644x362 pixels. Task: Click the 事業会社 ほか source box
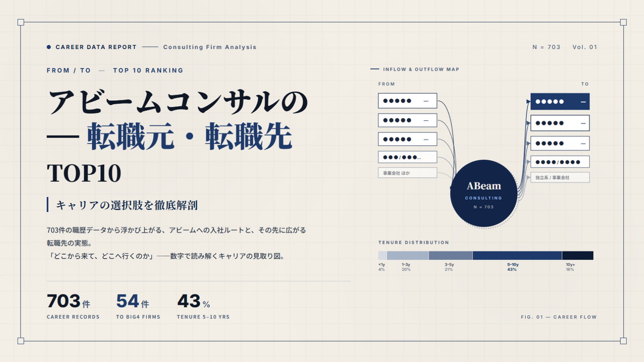click(x=407, y=173)
